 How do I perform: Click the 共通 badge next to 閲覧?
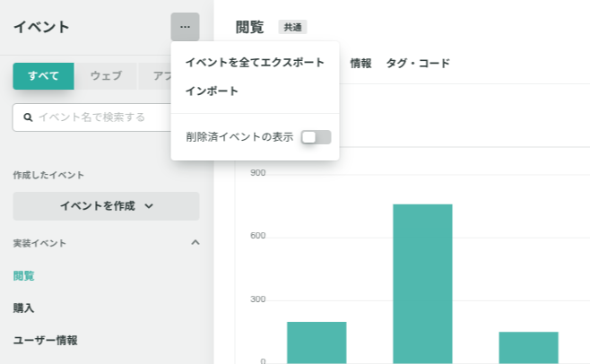click(x=292, y=27)
